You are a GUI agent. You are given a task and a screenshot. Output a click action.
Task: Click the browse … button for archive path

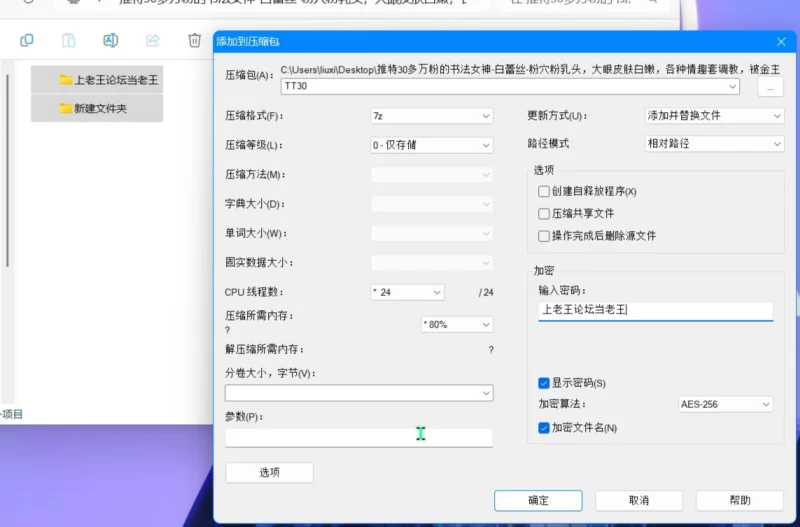(770, 87)
